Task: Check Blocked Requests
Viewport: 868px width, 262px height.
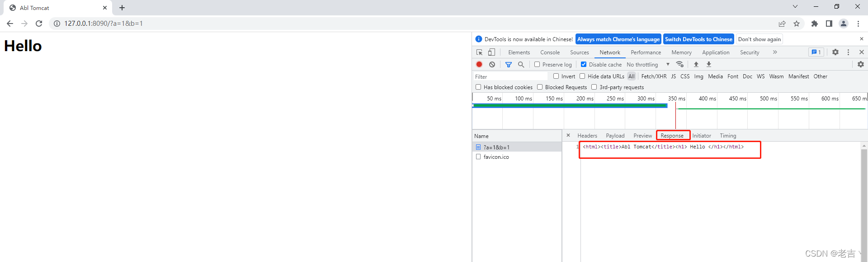Action: point(540,87)
